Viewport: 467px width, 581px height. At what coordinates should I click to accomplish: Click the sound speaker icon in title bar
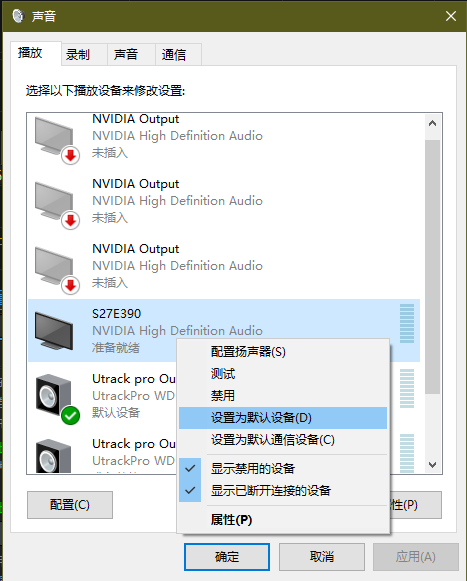(18, 16)
